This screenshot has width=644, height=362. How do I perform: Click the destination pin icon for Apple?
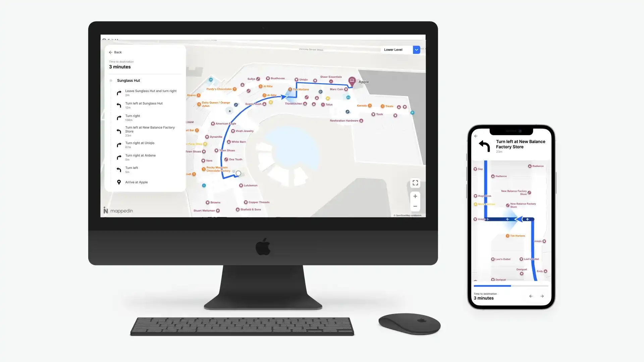(352, 80)
